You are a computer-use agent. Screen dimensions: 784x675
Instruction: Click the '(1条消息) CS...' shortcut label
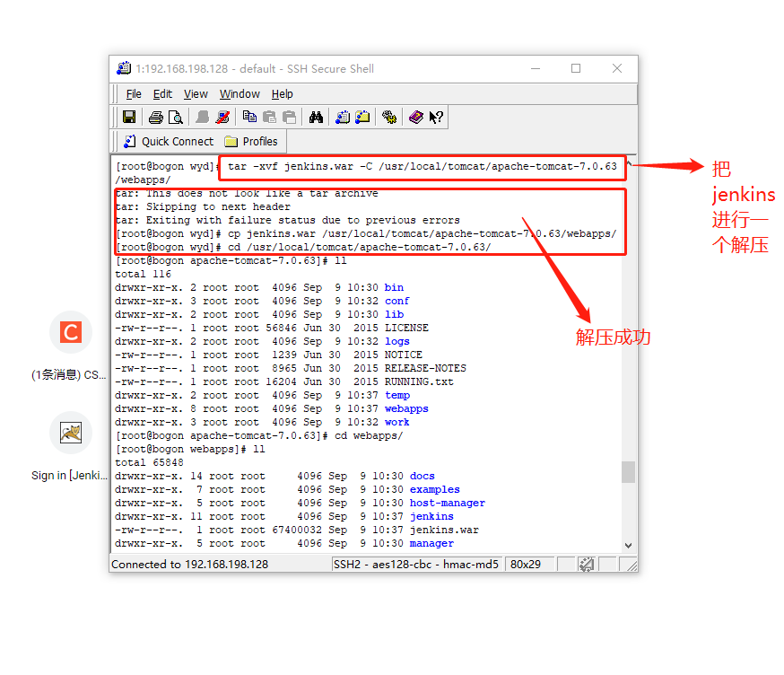tap(69, 375)
